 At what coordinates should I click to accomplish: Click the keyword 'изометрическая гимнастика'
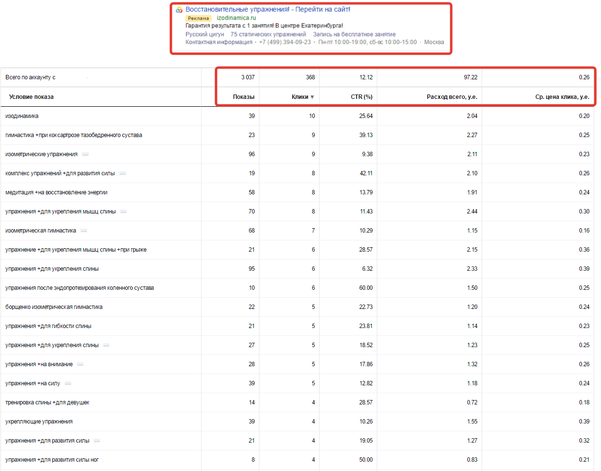[41, 231]
